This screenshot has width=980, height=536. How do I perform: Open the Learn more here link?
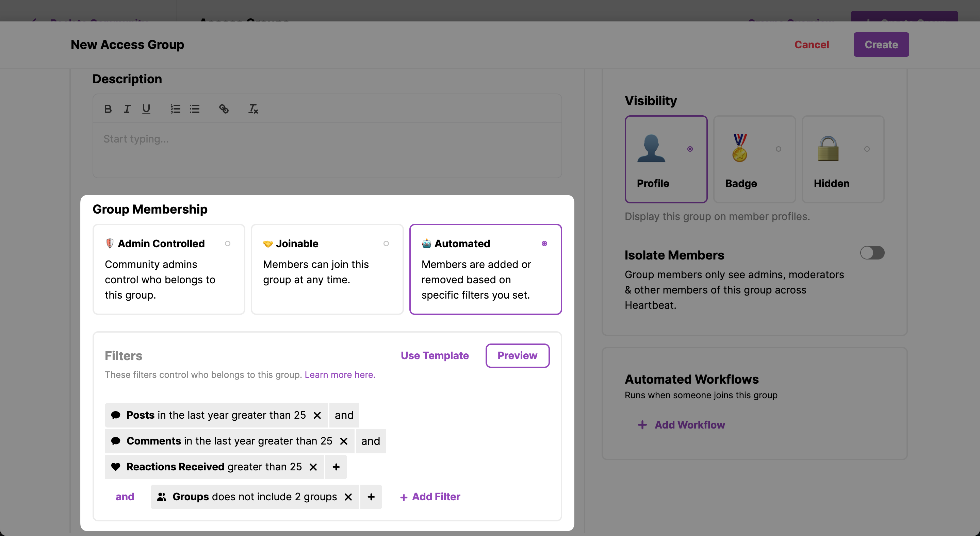pyautogui.click(x=340, y=375)
